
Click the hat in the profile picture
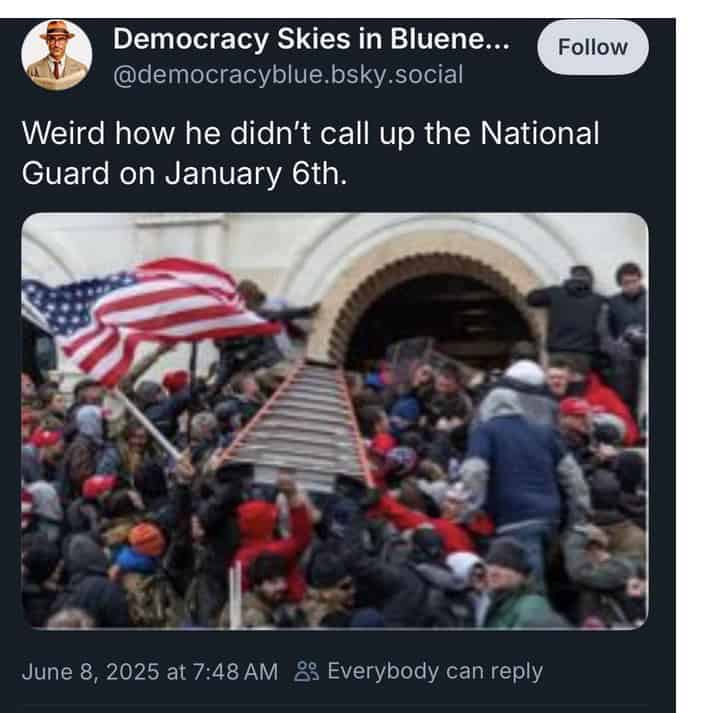pyautogui.click(x=57, y=31)
